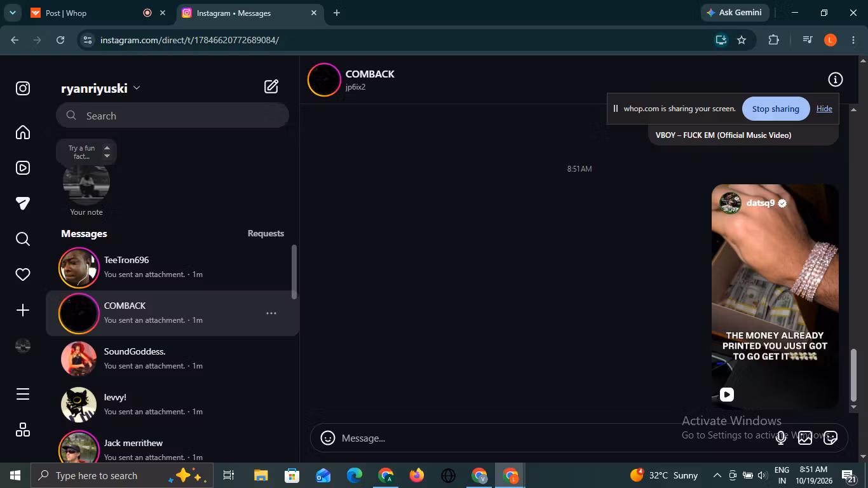Show hidden system tray icons chevron
Viewport: 868px width, 488px height.
click(717, 475)
